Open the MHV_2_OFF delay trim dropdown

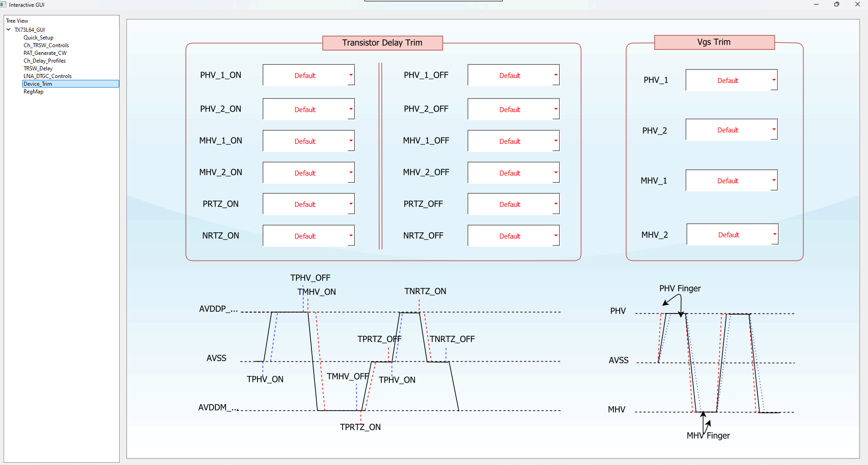click(x=513, y=172)
